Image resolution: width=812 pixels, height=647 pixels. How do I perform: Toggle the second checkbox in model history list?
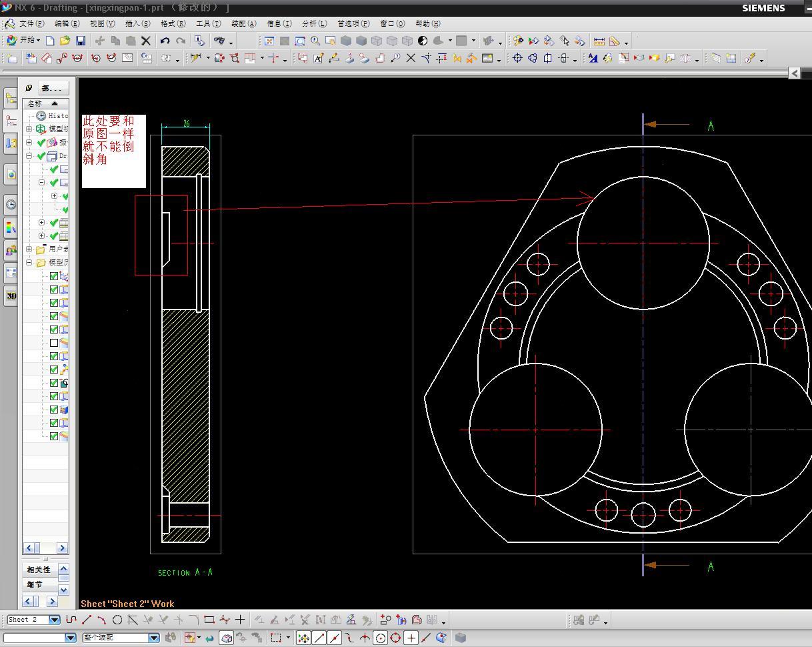pyautogui.click(x=54, y=289)
